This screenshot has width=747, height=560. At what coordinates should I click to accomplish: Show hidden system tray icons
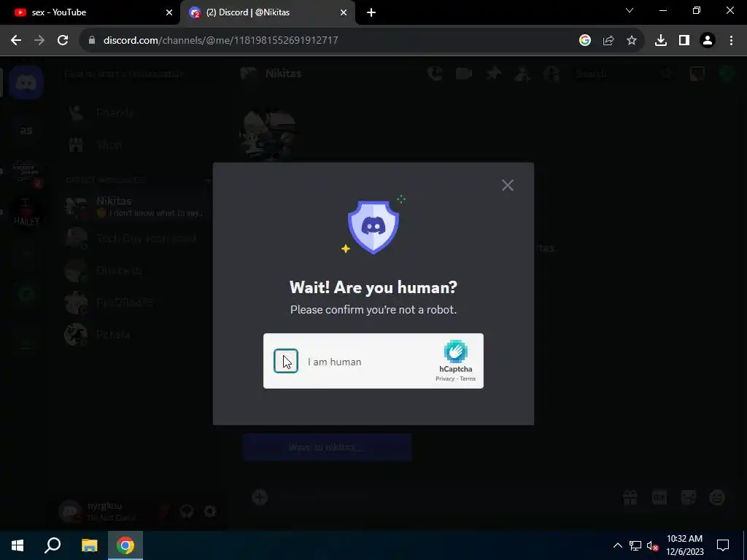617,545
